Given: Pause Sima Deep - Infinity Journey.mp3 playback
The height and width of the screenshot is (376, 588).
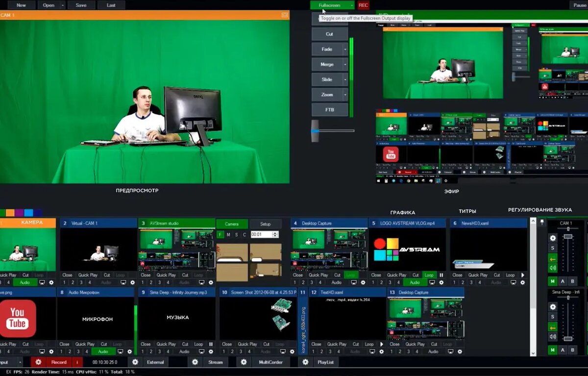Looking at the screenshot, I should (211, 344).
